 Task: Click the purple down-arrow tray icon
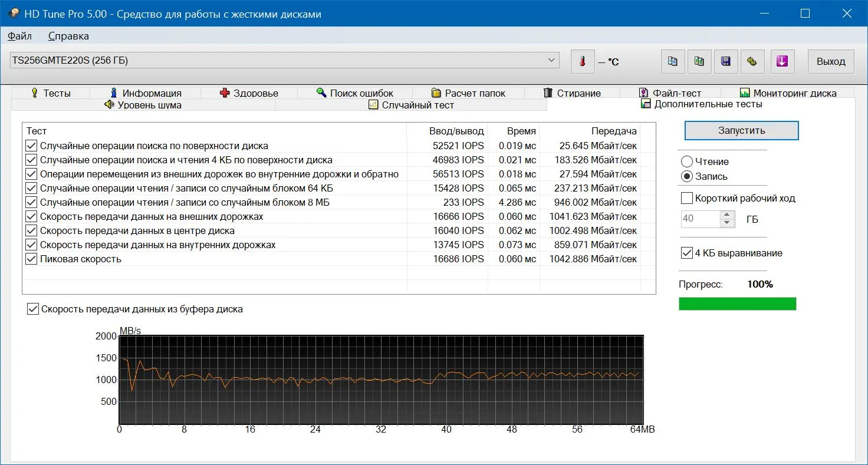782,61
